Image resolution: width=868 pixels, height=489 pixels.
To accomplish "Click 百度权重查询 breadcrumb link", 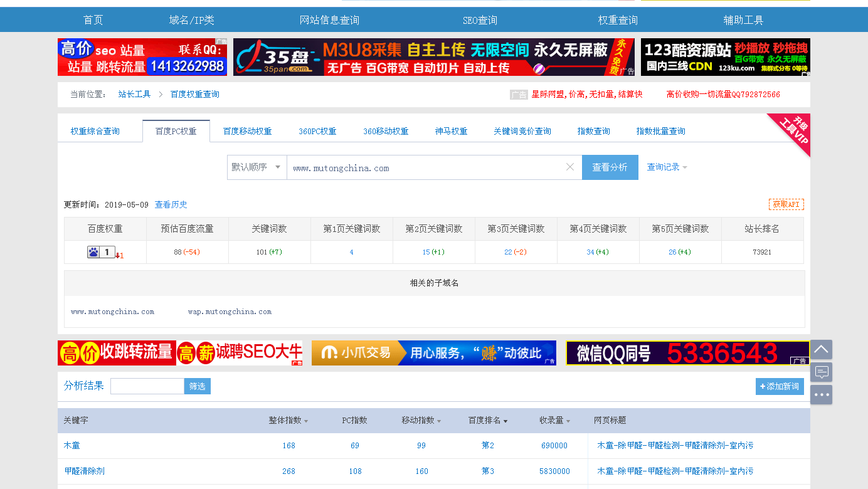I will [x=195, y=95].
